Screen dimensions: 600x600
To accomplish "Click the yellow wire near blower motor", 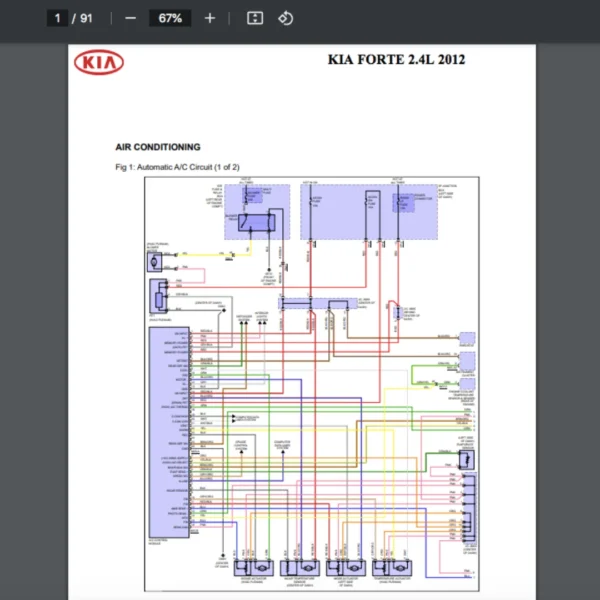I will [205, 254].
